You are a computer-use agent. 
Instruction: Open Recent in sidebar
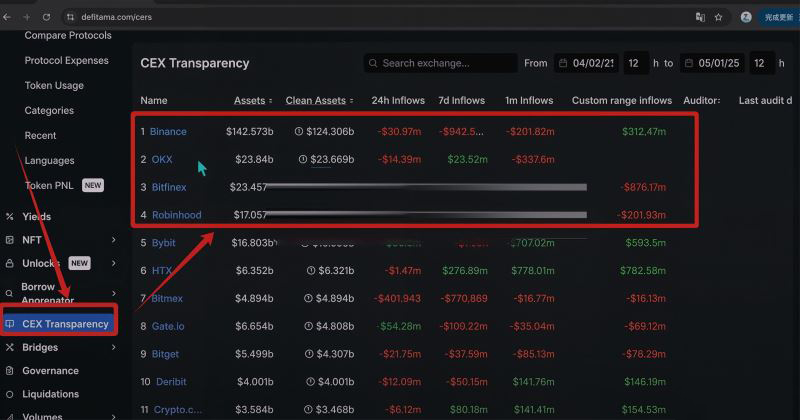(x=40, y=135)
